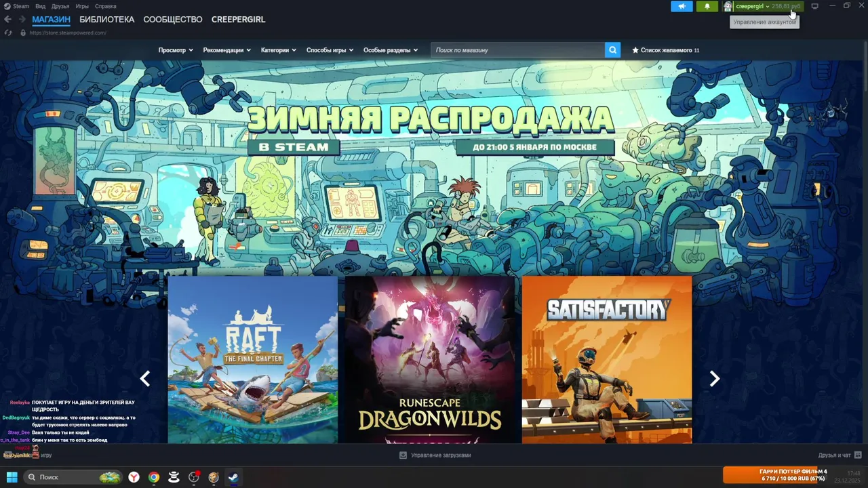This screenshot has height=488, width=868.
Task: Open the Вид menu
Action: click(41, 6)
